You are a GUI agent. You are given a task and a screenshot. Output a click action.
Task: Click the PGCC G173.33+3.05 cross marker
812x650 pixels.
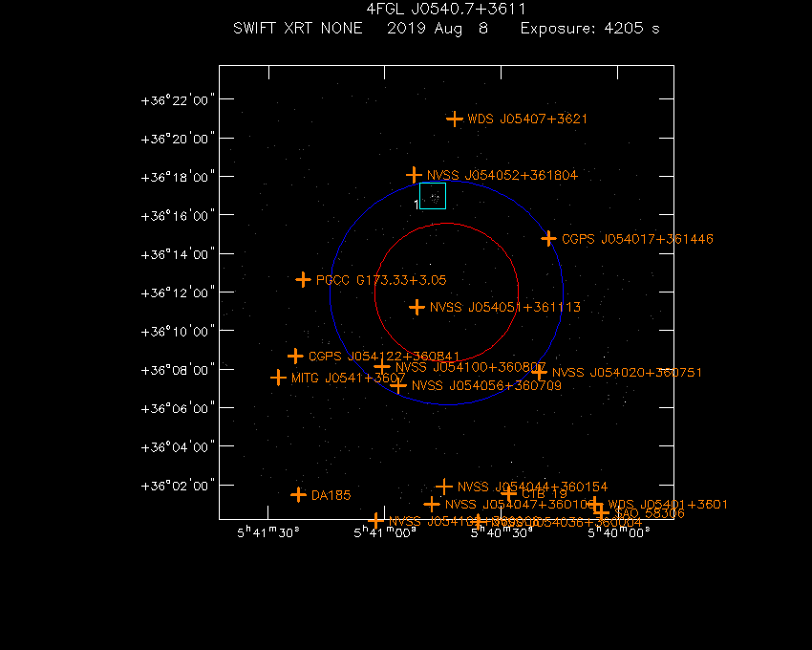pos(303,280)
